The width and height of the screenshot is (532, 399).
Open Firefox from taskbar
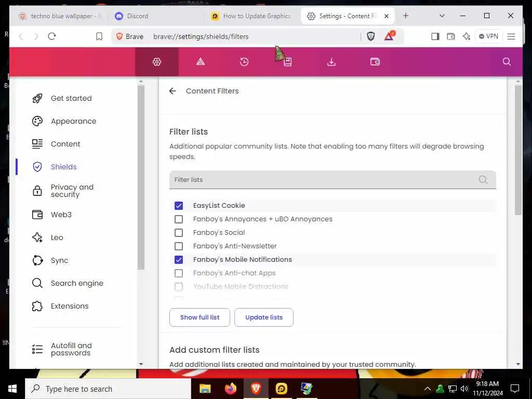click(231, 389)
